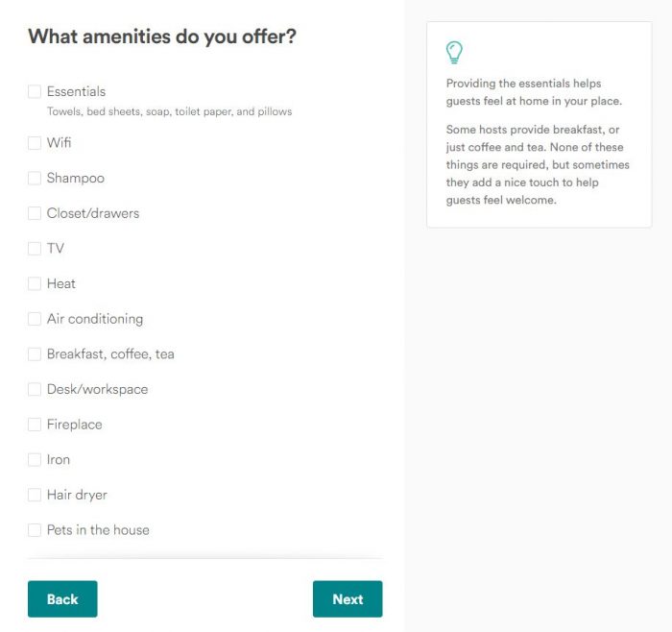Tick the Desk/workspace checkbox
Screen dimensions: 672x632
click(x=35, y=389)
